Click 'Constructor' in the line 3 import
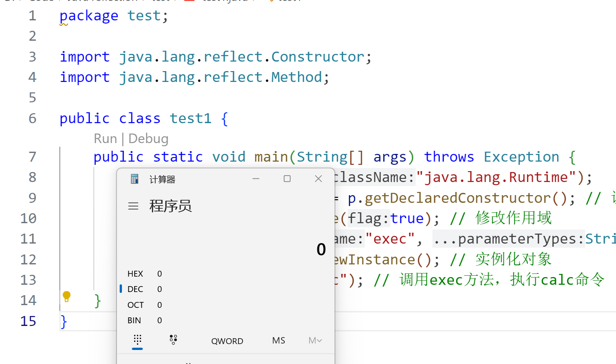616x364 pixels. 318,57
